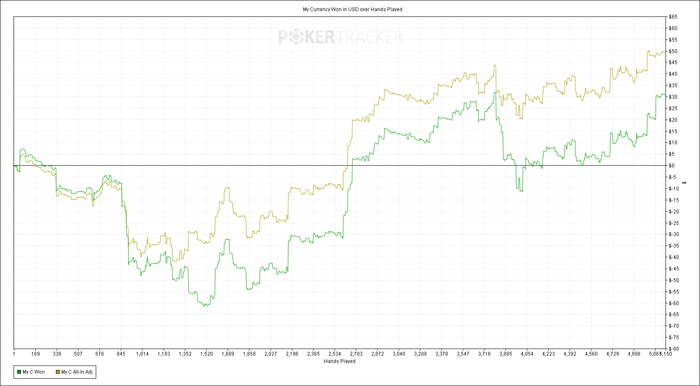
Task: Click the $50 y-axis label
Action: click(x=674, y=51)
